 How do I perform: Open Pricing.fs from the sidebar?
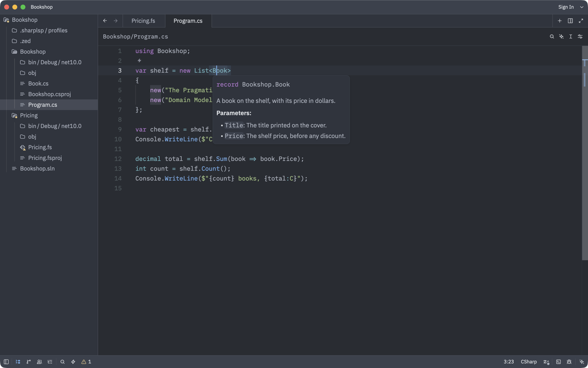(49, 147)
